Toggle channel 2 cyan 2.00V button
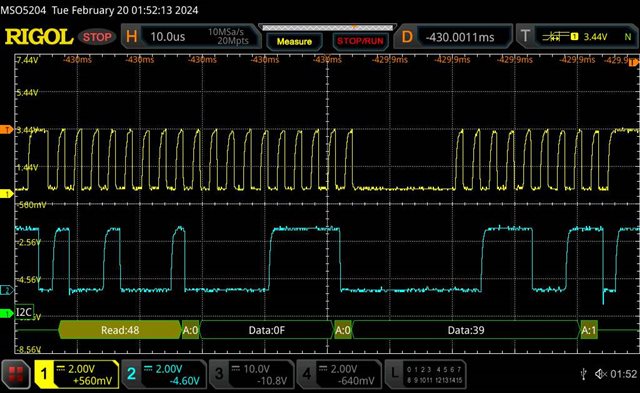 (164, 374)
